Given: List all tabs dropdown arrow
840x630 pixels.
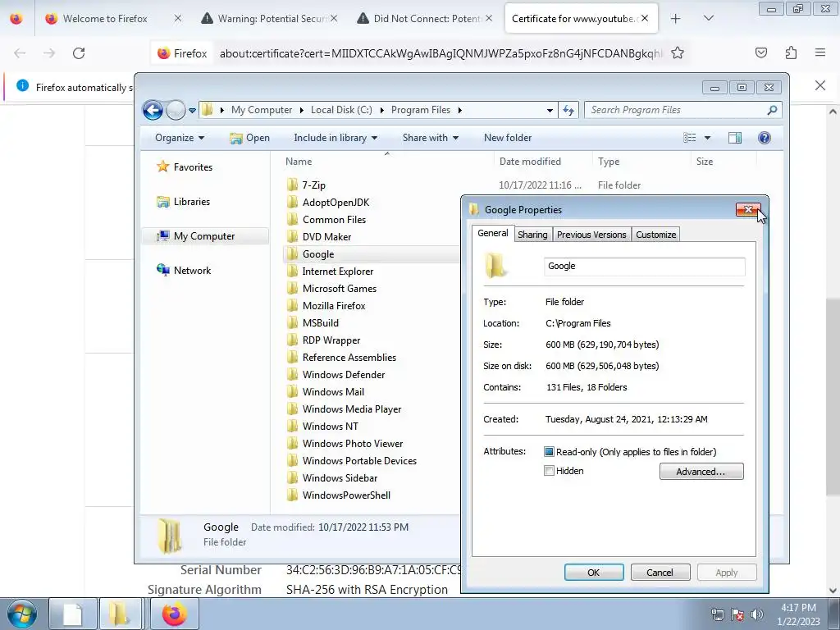Looking at the screenshot, I should (x=708, y=18).
